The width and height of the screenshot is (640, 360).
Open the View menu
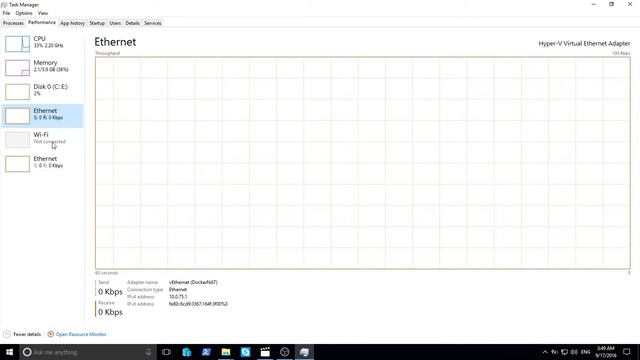[43, 13]
